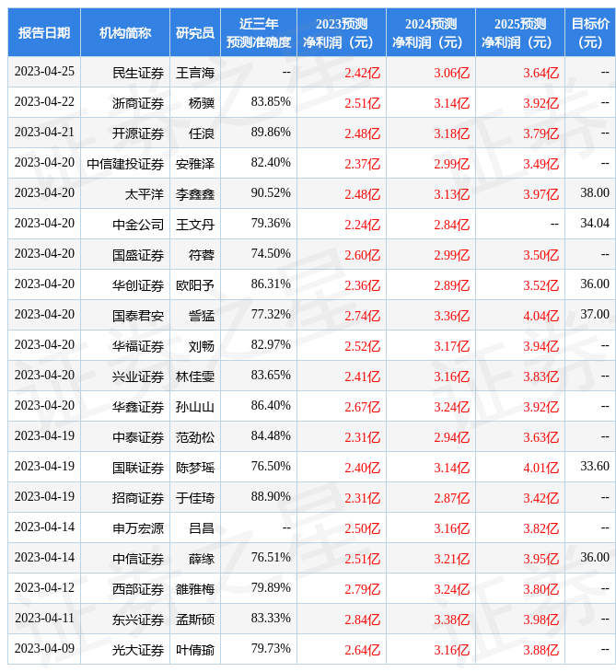
Task: Click analyst name 林佳雯
Action: point(195,377)
